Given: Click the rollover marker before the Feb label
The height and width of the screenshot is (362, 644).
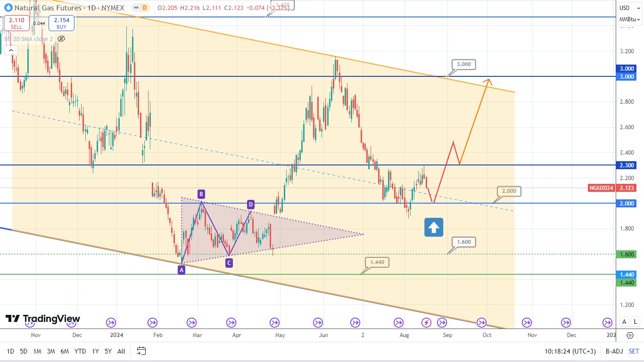Looking at the screenshot, I should click(152, 322).
